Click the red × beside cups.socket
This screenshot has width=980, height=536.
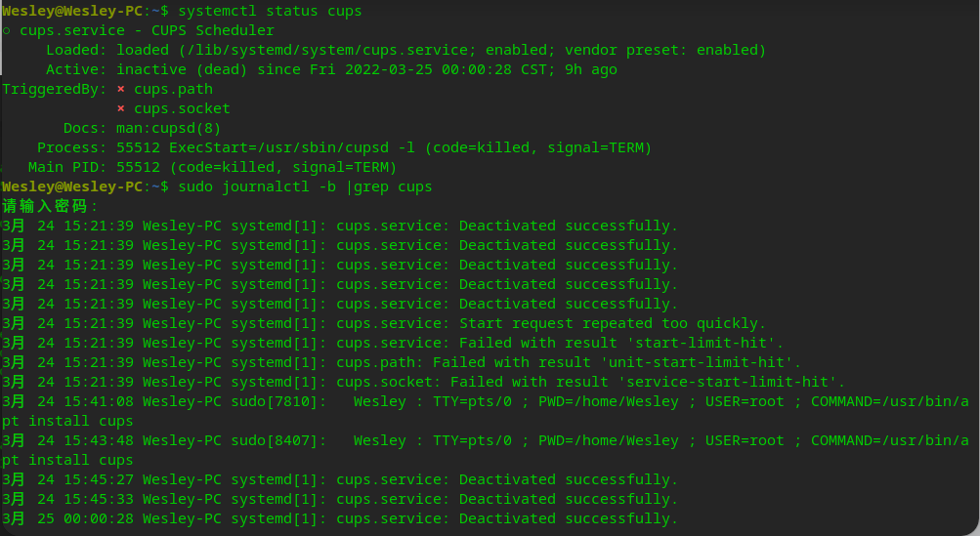[x=121, y=108]
